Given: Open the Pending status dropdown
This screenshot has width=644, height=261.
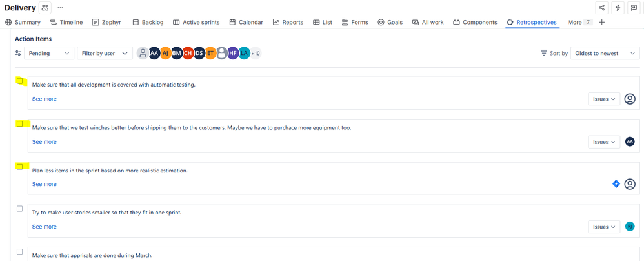Looking at the screenshot, I should (49, 53).
